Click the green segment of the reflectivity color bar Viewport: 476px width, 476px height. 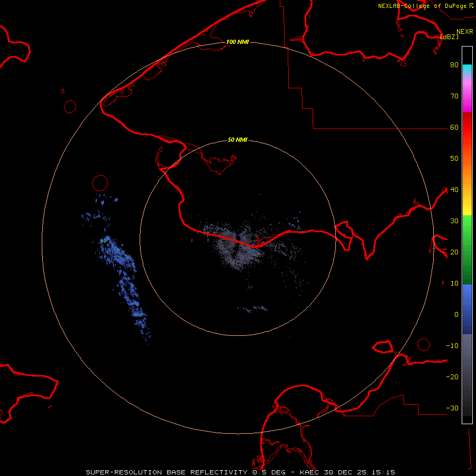(467, 250)
